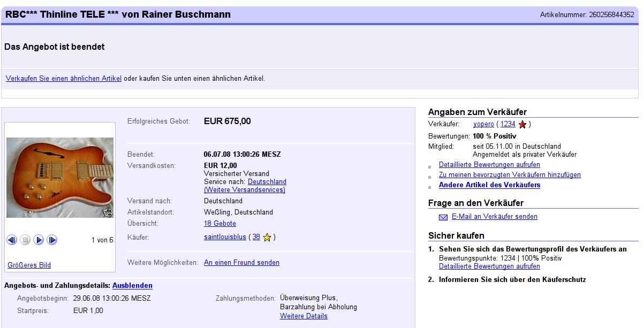Go to first image in slideshow
This screenshot has height=328, width=644.
[x=12, y=240]
